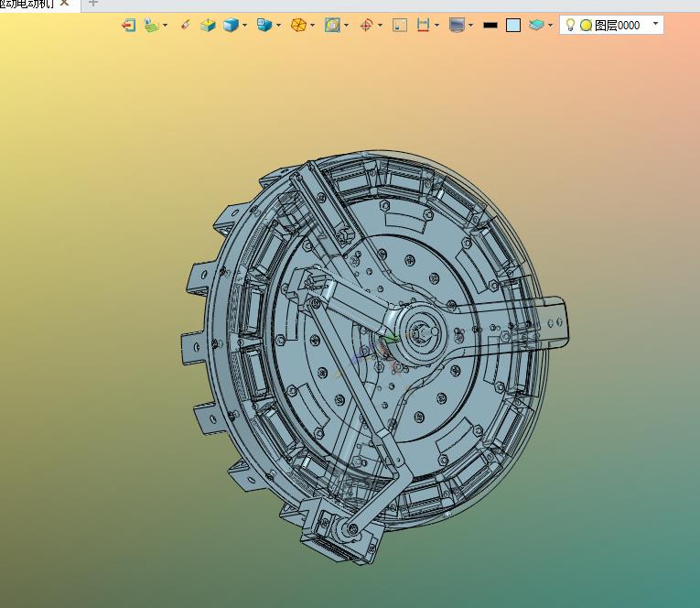The height and width of the screenshot is (608, 700).
Task: Add a new tab with plus button
Action: 92,3
